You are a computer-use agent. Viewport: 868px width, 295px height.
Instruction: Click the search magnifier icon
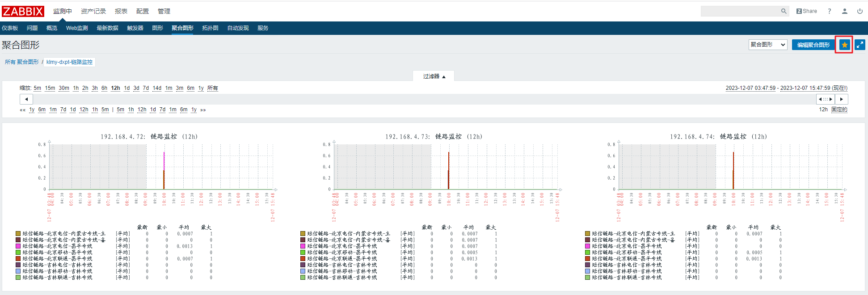[x=784, y=11]
